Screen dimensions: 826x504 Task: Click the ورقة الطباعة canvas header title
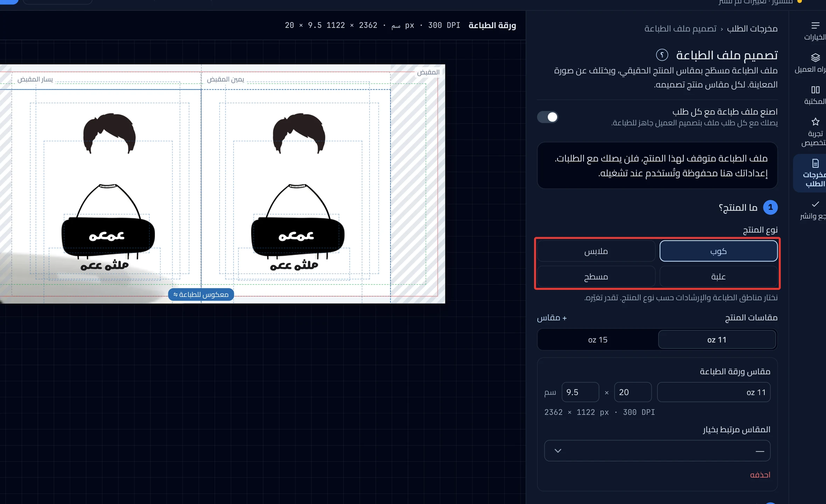[x=492, y=25]
